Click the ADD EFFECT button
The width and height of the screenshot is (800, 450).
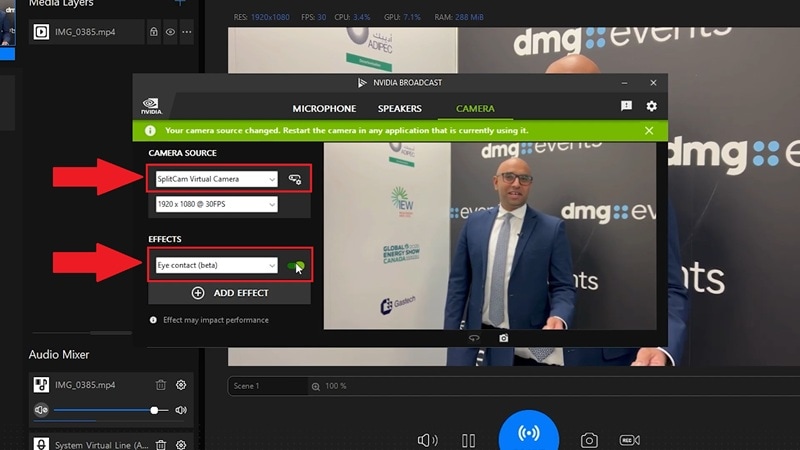(229, 293)
